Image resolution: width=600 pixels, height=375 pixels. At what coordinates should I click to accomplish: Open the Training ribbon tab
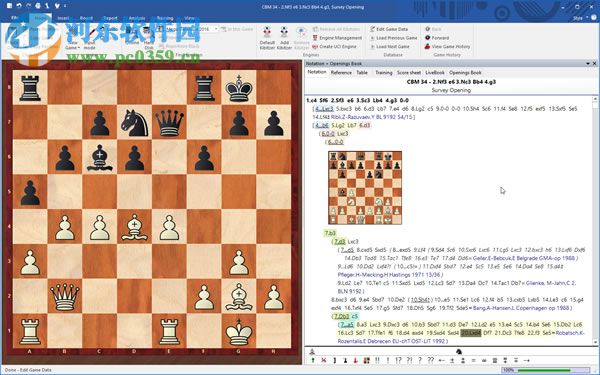click(165, 18)
